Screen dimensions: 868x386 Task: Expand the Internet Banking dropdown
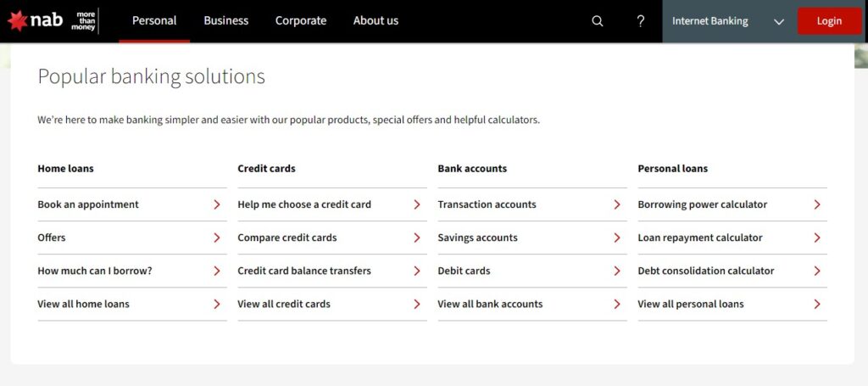click(x=728, y=21)
